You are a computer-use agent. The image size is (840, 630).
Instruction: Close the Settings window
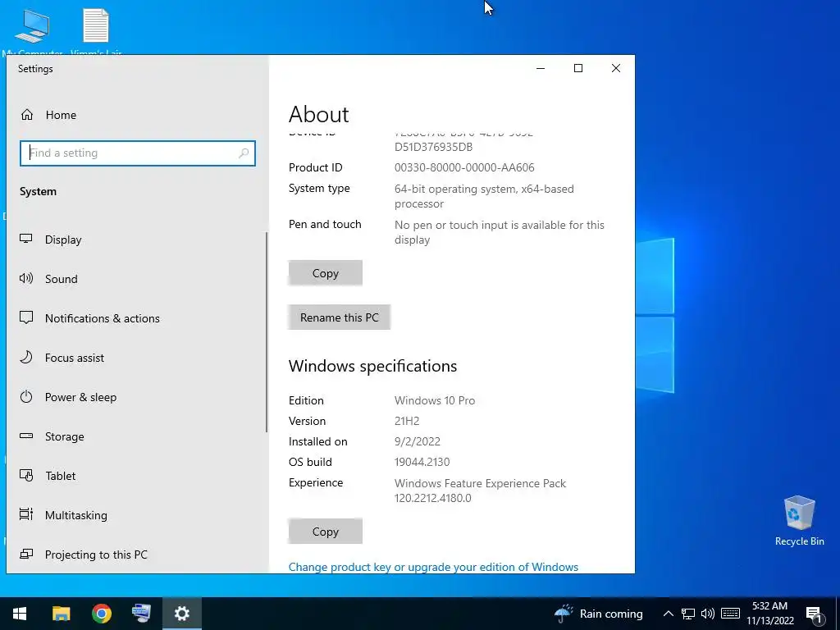point(616,68)
